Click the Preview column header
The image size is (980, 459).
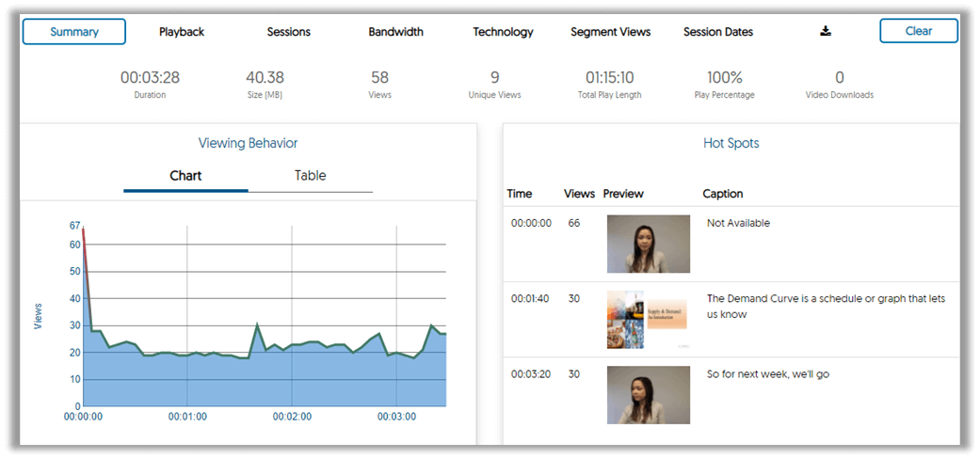click(623, 194)
